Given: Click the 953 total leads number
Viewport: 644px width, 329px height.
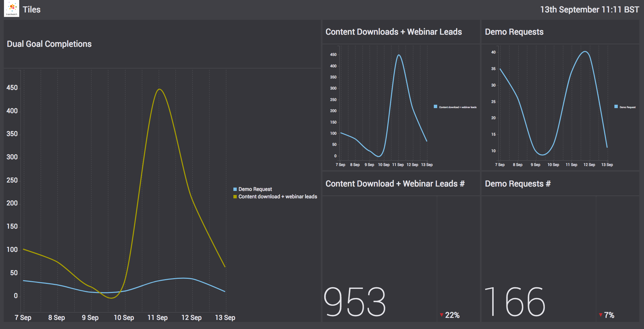Looking at the screenshot, I should [x=354, y=301].
